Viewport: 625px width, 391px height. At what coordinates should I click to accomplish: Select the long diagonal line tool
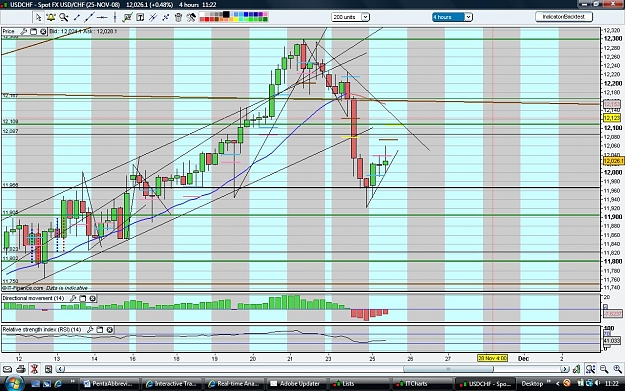(x=89, y=17)
